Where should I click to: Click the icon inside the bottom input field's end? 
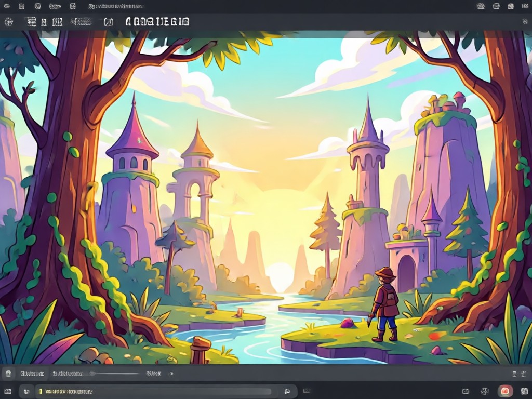(x=287, y=392)
